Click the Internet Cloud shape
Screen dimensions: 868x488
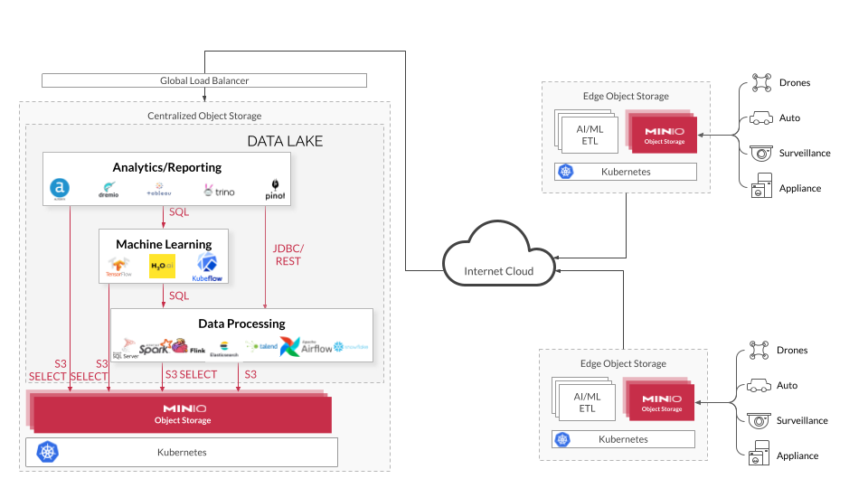click(498, 263)
